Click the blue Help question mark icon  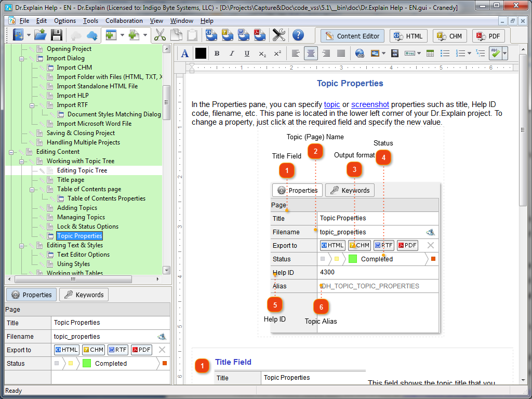pyautogui.click(x=298, y=35)
